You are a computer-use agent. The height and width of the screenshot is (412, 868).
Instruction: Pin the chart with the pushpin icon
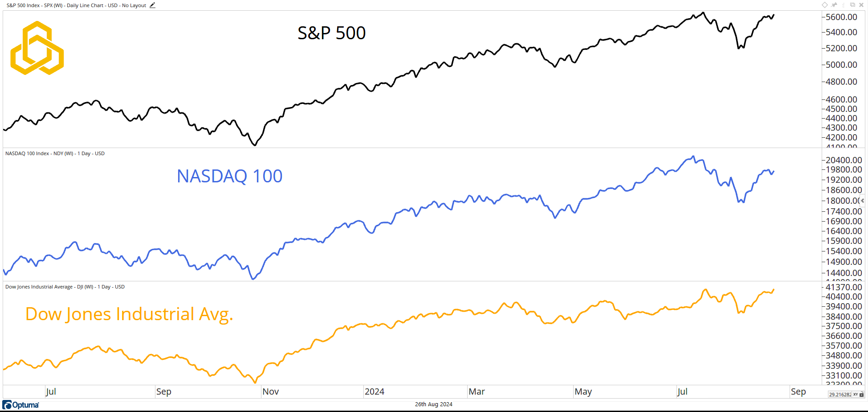click(x=834, y=5)
